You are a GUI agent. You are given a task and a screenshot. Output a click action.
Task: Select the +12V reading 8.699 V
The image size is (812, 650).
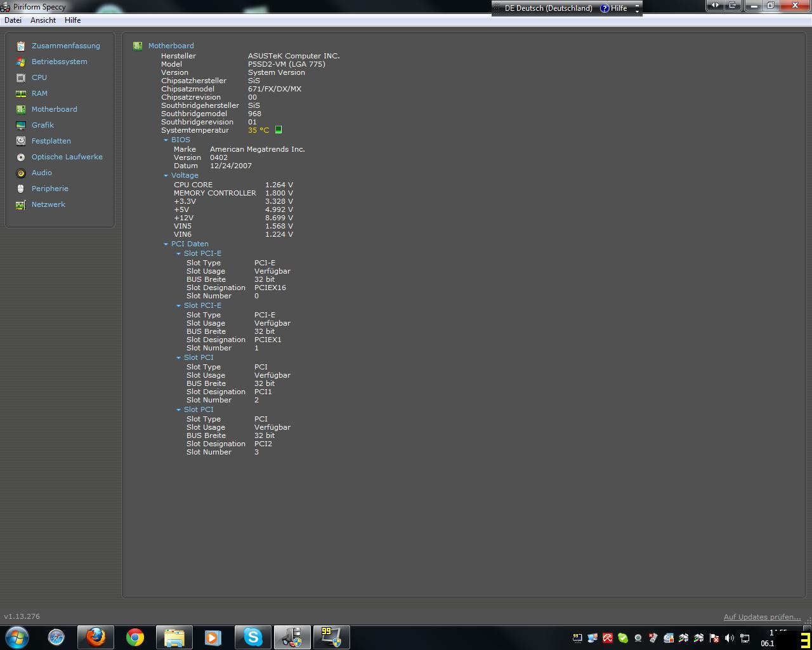tap(279, 218)
